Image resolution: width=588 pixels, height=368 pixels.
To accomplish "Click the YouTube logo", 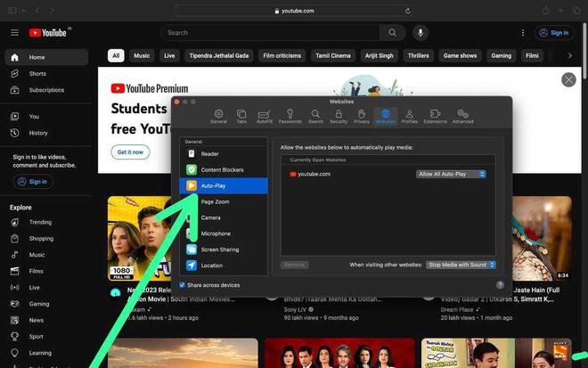I will pos(48,33).
